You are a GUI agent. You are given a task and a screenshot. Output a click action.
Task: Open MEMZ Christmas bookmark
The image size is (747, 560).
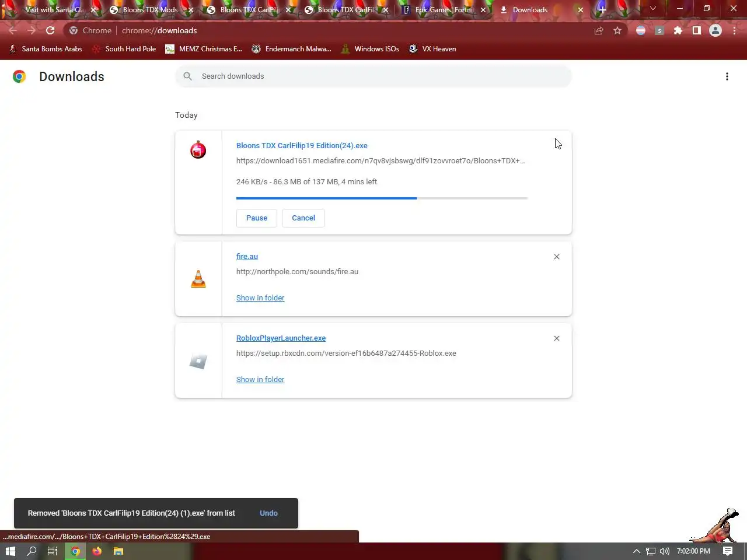(x=204, y=49)
